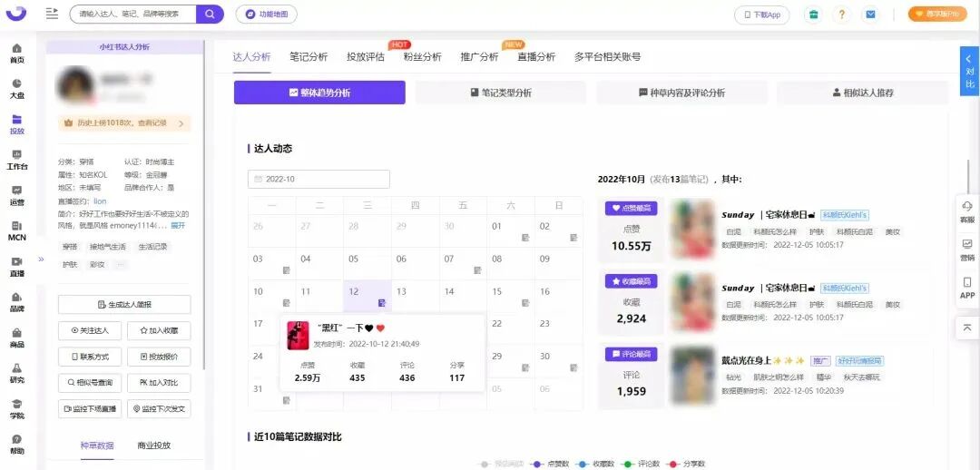Open APP icon on right panel

967,289
